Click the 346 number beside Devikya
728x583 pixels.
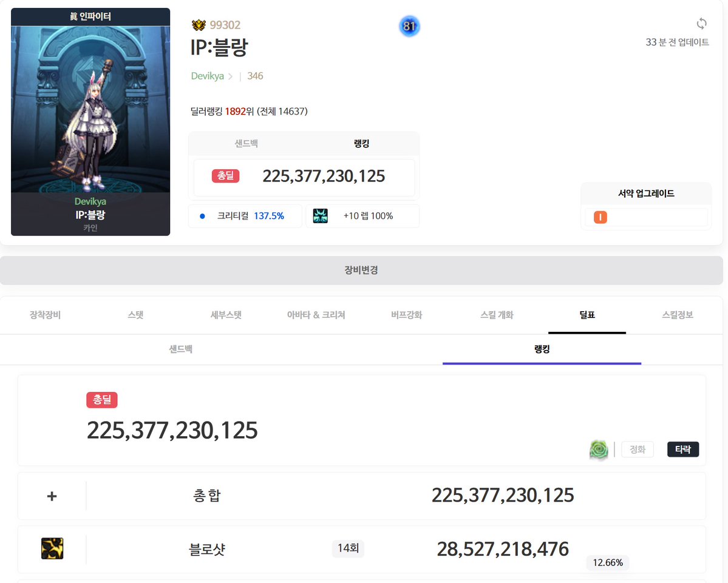[x=256, y=76]
